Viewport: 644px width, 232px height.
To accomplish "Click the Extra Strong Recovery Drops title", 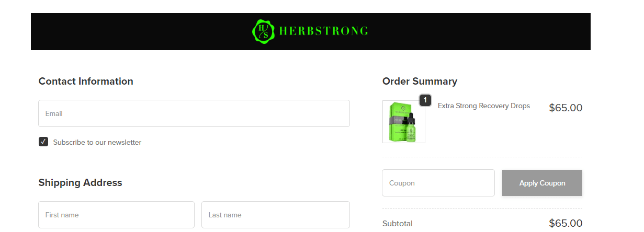I will tap(484, 106).
